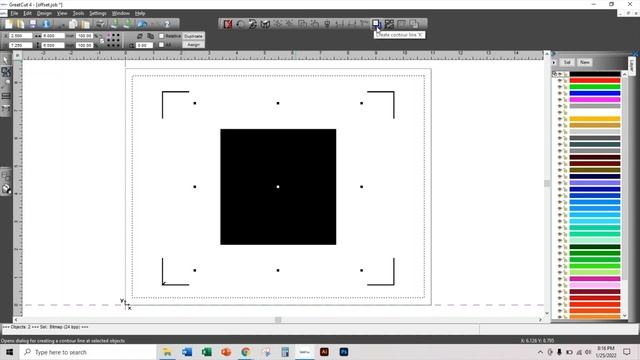Click the red X icon in center toolbar
Viewport: 640px width, 360px height.
(x=228, y=24)
